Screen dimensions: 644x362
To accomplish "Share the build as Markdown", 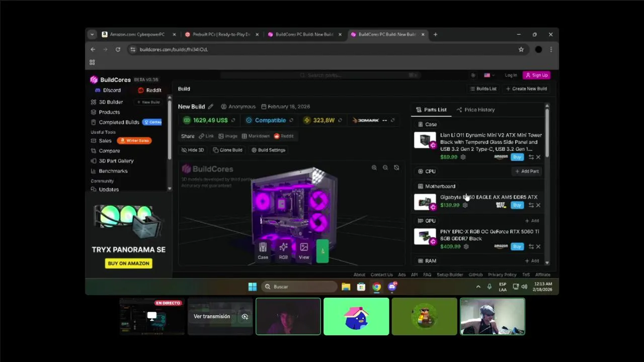I will [x=256, y=136].
